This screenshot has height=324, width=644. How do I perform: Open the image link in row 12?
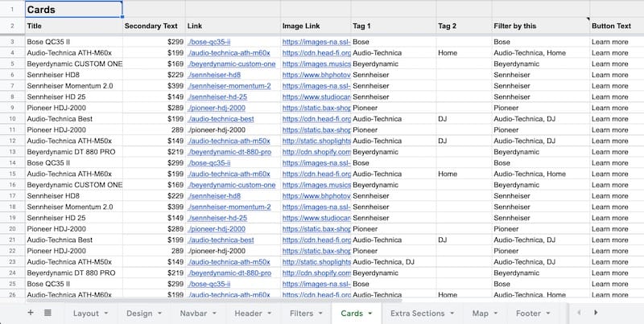pyautogui.click(x=316, y=141)
